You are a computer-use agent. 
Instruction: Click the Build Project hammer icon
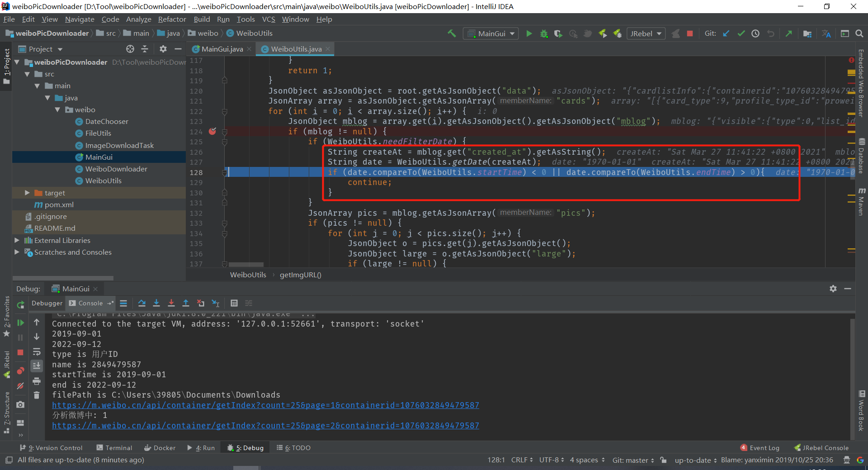pos(452,33)
